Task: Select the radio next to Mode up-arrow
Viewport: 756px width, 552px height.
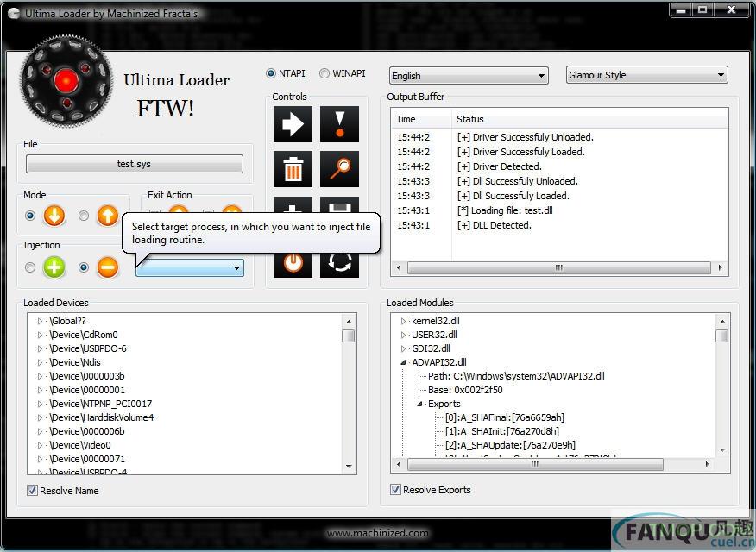Action: pos(84,216)
